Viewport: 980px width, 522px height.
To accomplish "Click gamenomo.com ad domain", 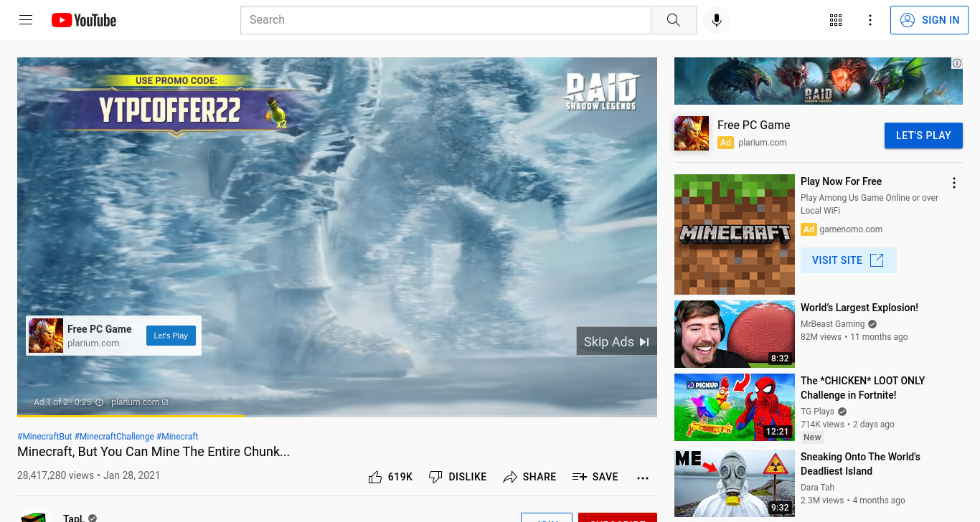I will 851,229.
